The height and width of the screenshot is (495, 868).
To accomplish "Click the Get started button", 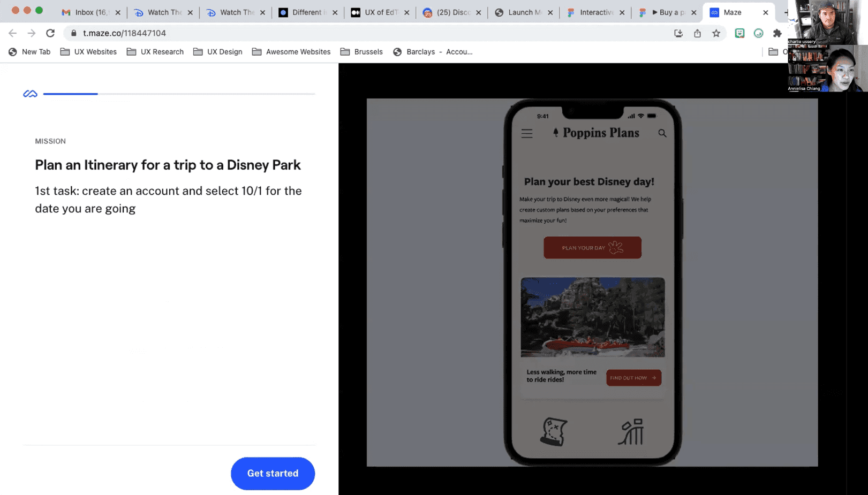I will [x=273, y=473].
